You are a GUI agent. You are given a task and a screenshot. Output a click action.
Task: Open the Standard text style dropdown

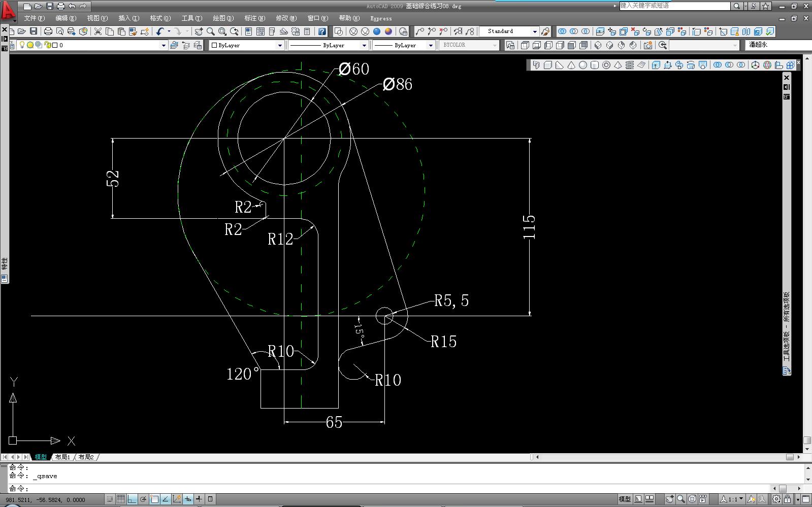pyautogui.click(x=534, y=31)
